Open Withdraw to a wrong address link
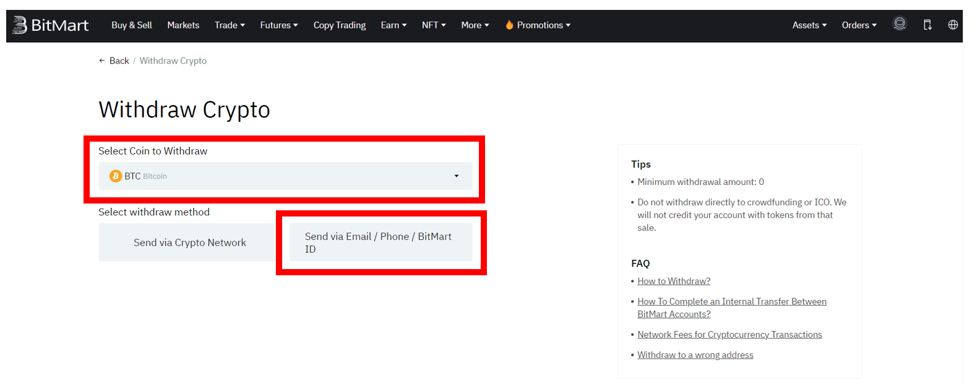Viewport: 980px width, 386px height. click(x=695, y=355)
